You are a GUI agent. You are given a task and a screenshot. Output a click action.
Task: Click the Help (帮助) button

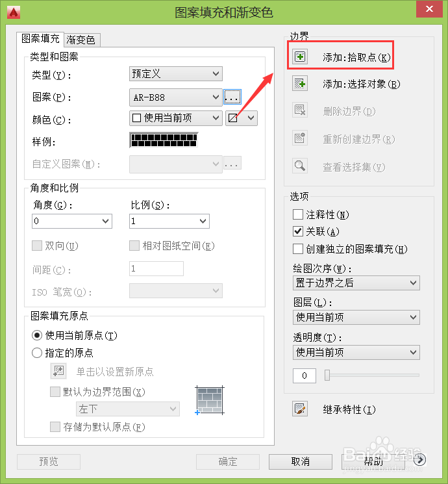[373, 462]
